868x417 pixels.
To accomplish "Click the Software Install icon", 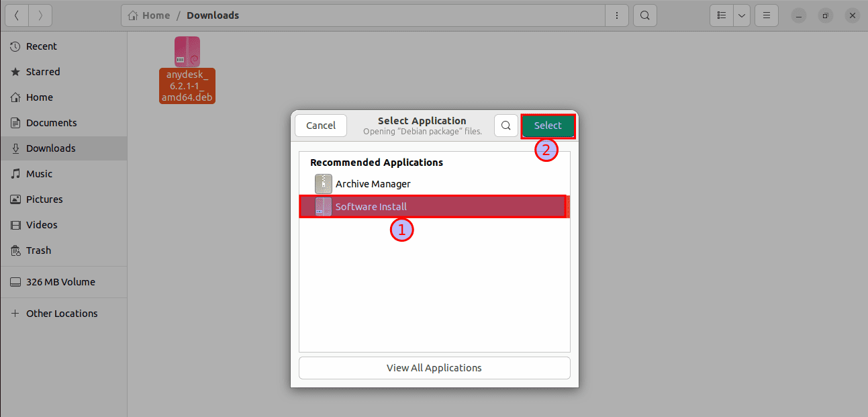I will (x=324, y=207).
